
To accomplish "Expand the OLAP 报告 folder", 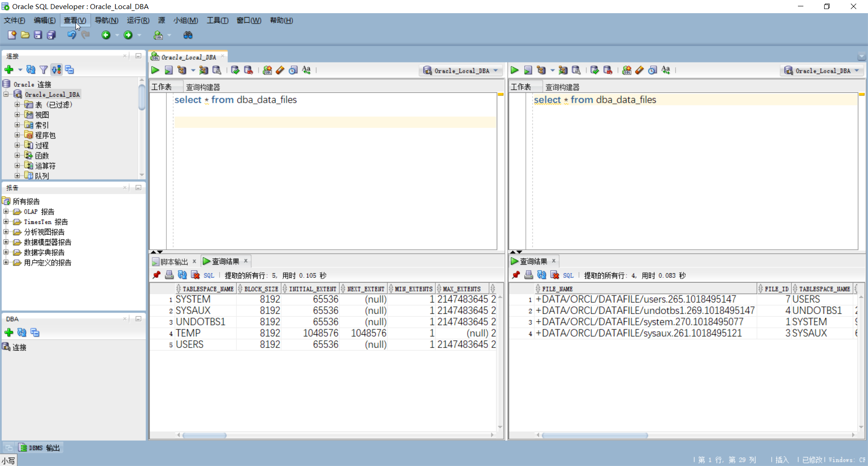I will click(6, 211).
